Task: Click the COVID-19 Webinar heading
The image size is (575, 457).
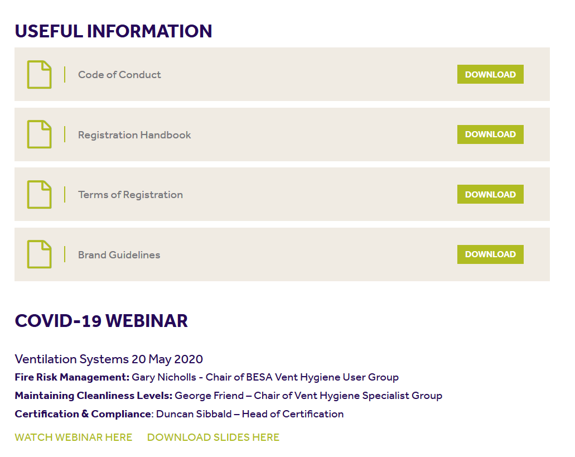Action: [x=101, y=321]
